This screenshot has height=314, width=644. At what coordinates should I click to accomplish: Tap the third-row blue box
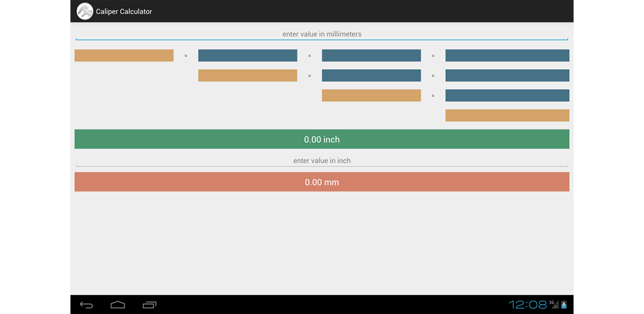pos(508,95)
